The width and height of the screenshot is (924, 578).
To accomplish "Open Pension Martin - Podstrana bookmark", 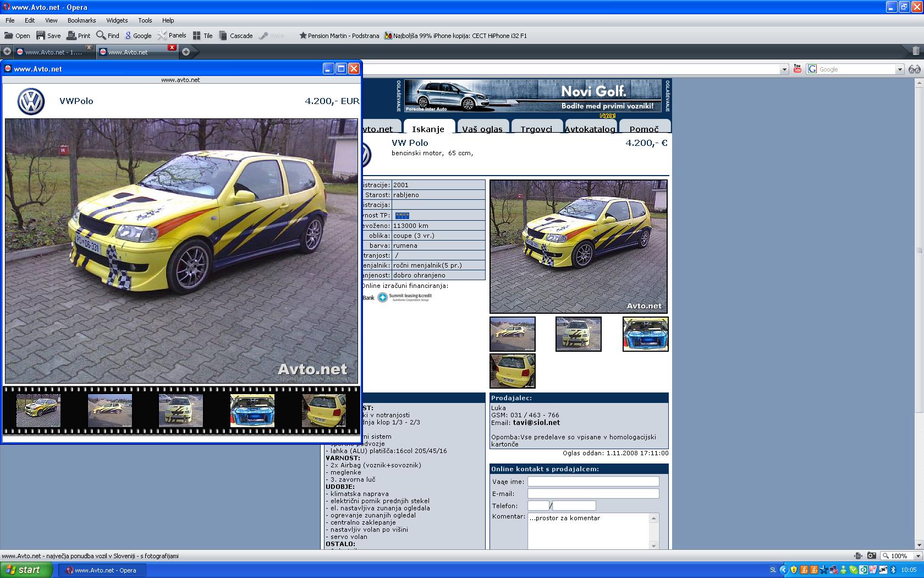I will pos(339,36).
